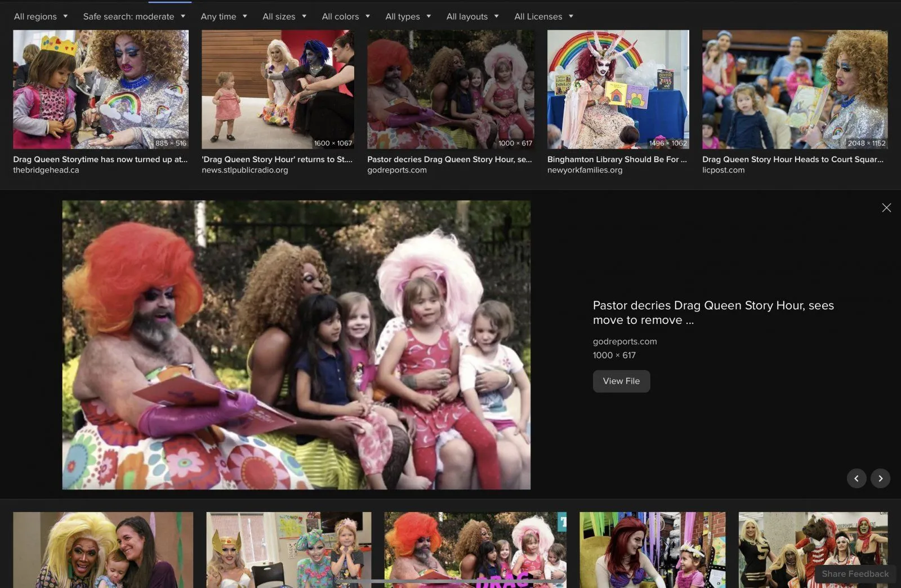Open the Share Feedback button

(x=855, y=573)
